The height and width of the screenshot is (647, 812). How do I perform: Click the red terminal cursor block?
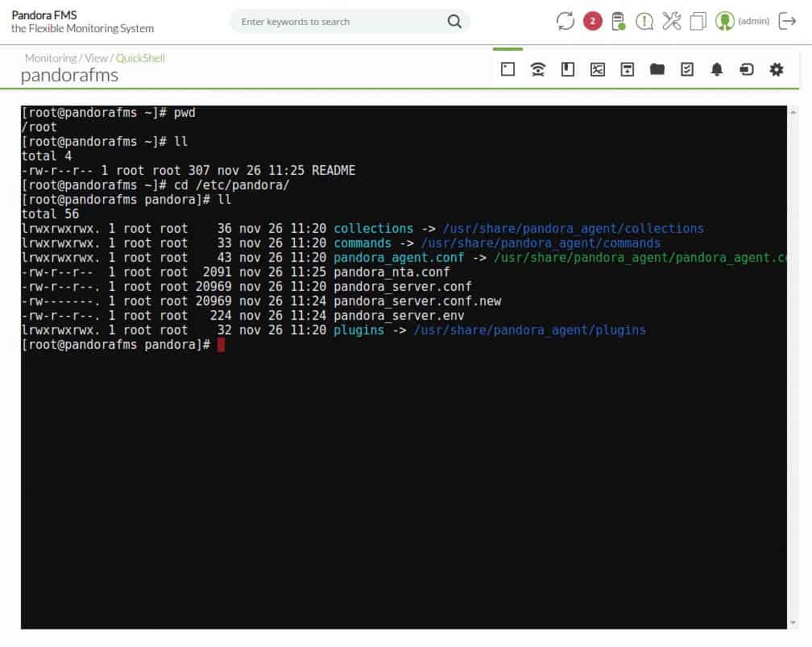click(221, 345)
